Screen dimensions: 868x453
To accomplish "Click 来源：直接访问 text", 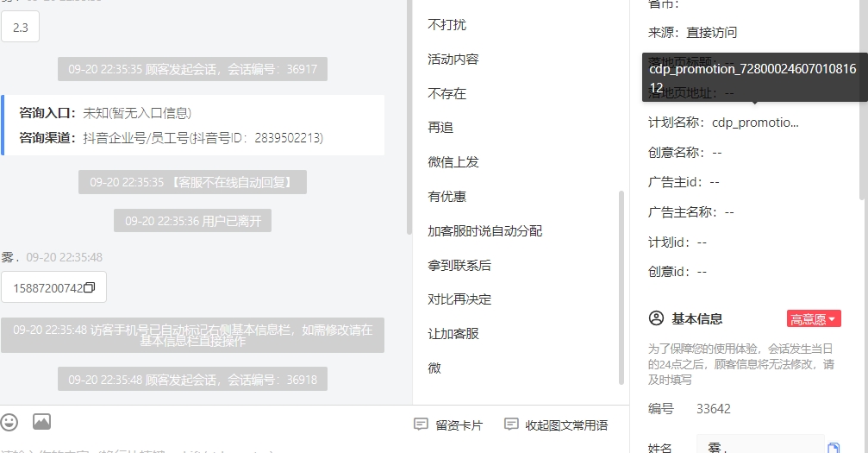I will pos(692,33).
